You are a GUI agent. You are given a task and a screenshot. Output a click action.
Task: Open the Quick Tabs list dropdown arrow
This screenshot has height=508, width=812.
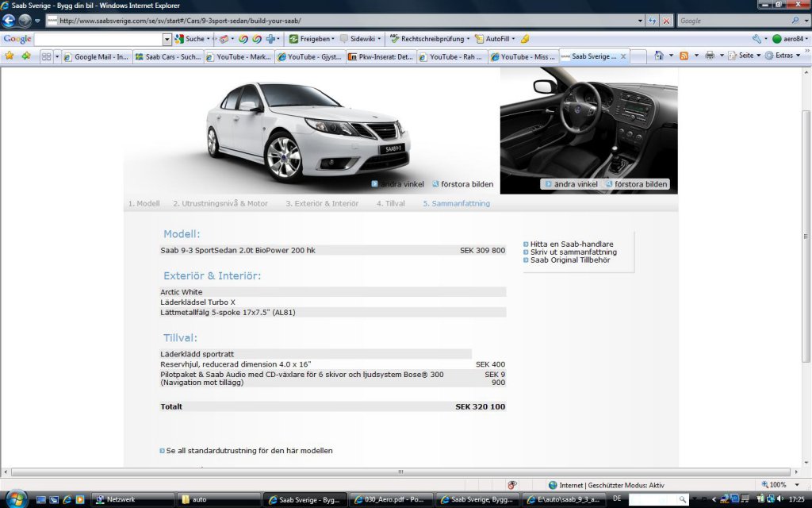coord(57,56)
